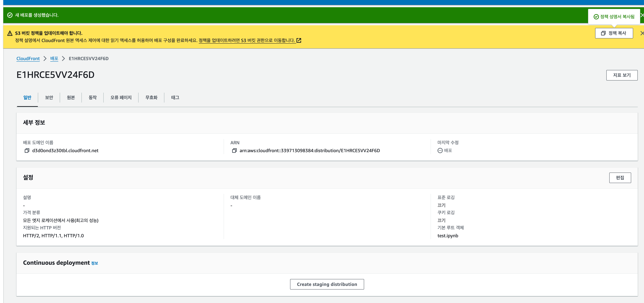Click the success check icon in green banner
The image size is (644, 303).
pyautogui.click(x=10, y=15)
